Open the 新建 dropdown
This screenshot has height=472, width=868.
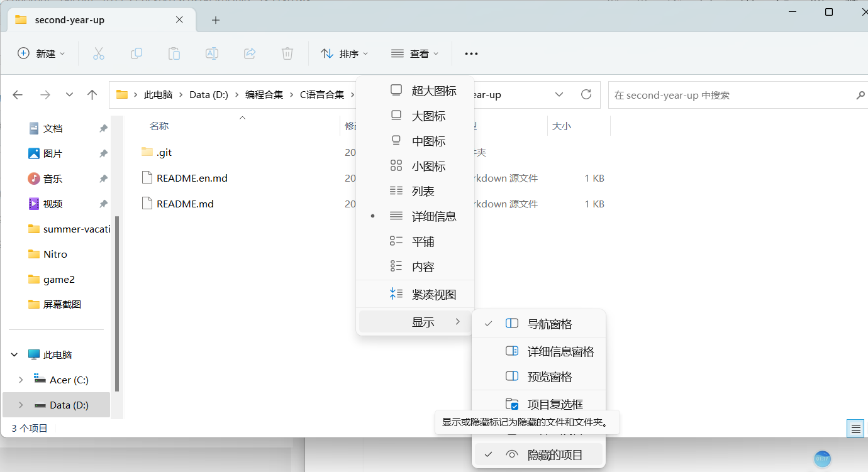coord(41,53)
